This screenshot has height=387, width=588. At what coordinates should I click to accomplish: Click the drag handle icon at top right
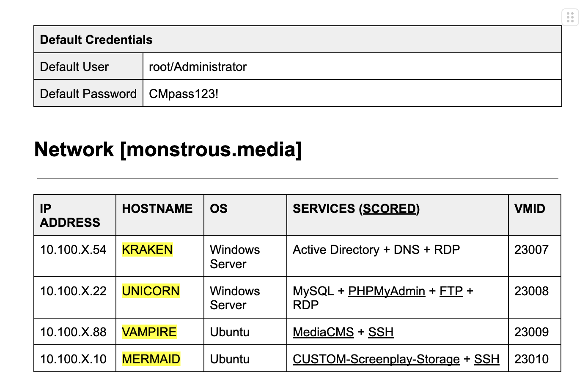point(570,17)
